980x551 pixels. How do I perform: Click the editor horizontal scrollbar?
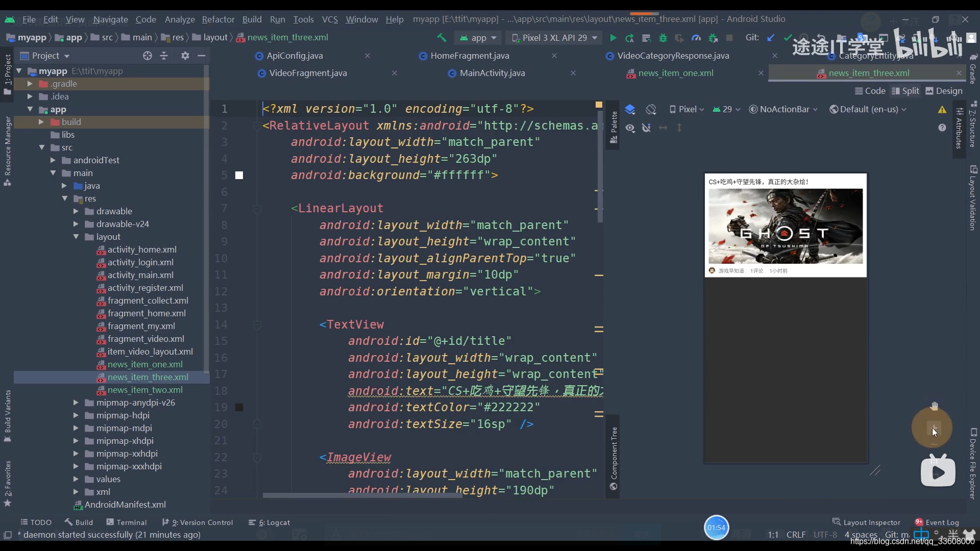pos(362,495)
